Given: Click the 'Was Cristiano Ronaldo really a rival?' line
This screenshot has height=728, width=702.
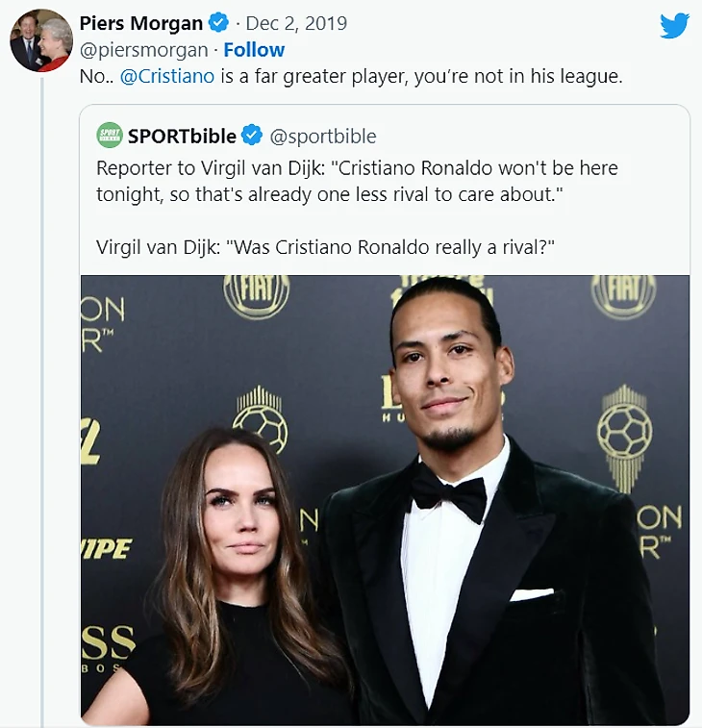Looking at the screenshot, I should coord(325,247).
